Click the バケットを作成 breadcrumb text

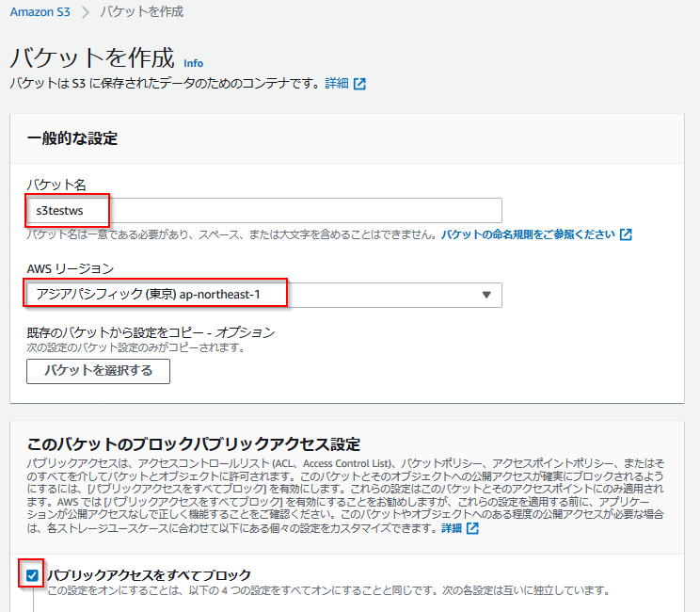[141, 12]
